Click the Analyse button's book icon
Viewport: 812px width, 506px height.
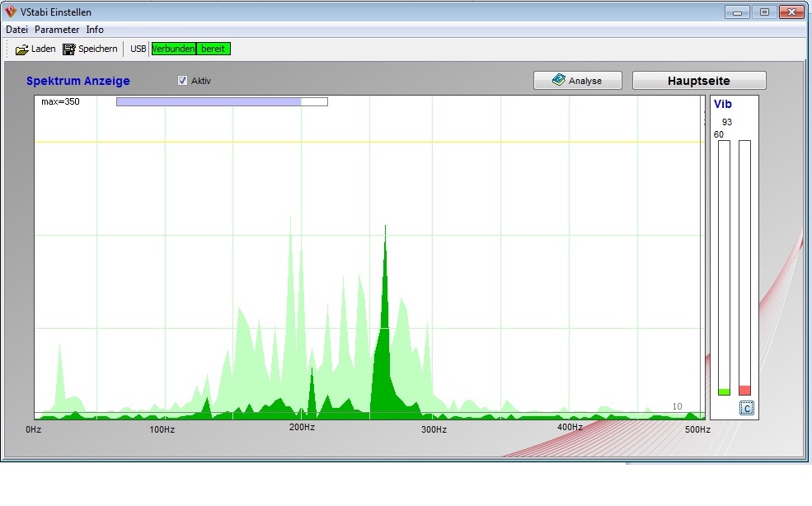559,81
